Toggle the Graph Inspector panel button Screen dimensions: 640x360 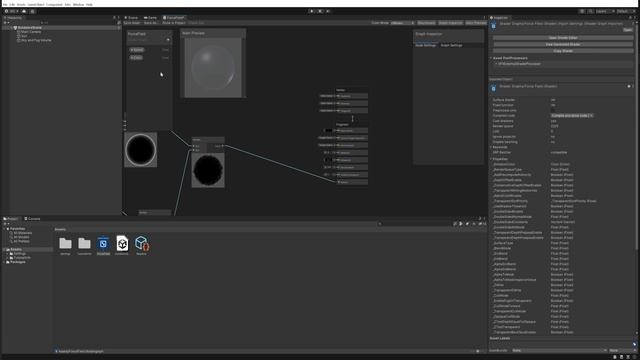pyautogui.click(x=451, y=23)
